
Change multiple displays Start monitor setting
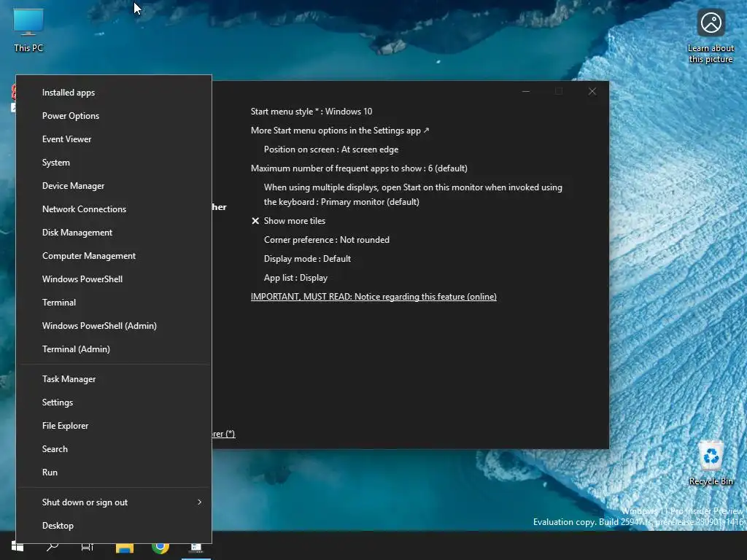point(413,195)
